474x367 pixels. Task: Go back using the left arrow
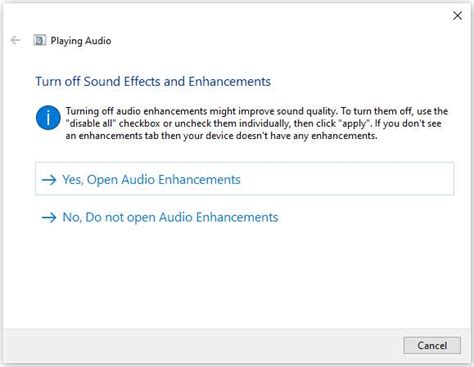(15, 40)
